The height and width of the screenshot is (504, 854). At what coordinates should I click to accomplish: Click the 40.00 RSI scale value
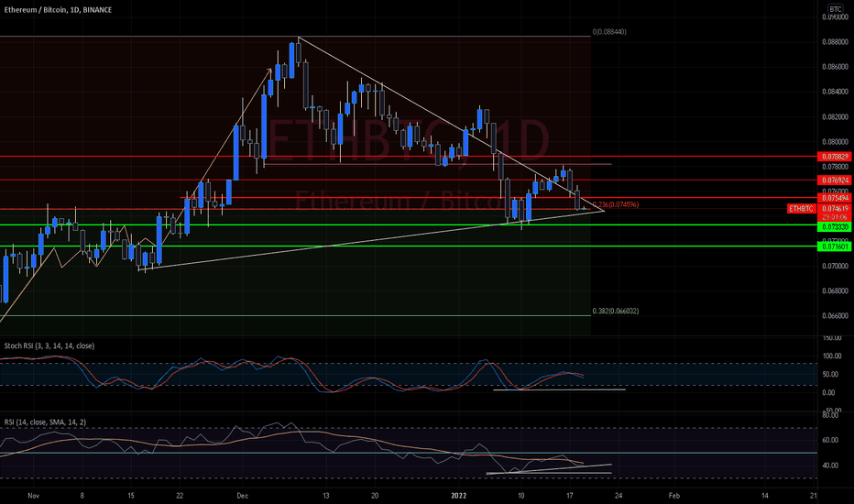coord(830,466)
